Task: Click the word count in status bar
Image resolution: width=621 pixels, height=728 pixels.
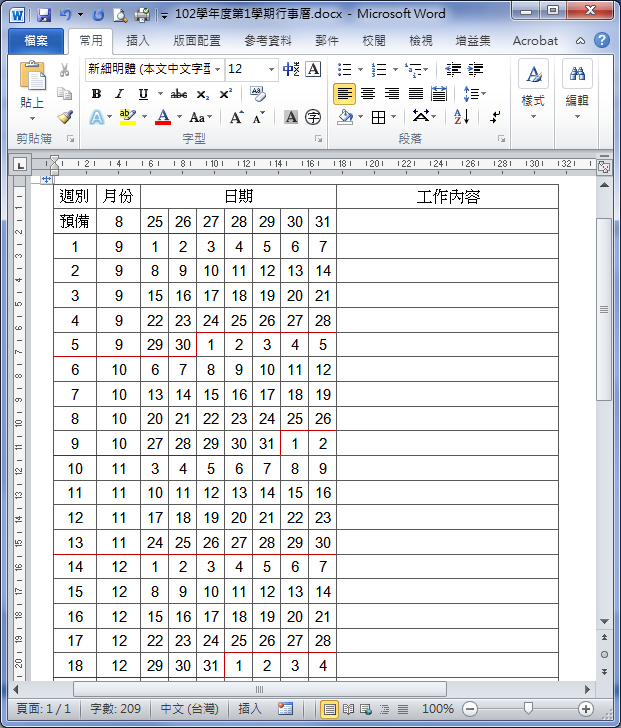Action: pyautogui.click(x=115, y=708)
